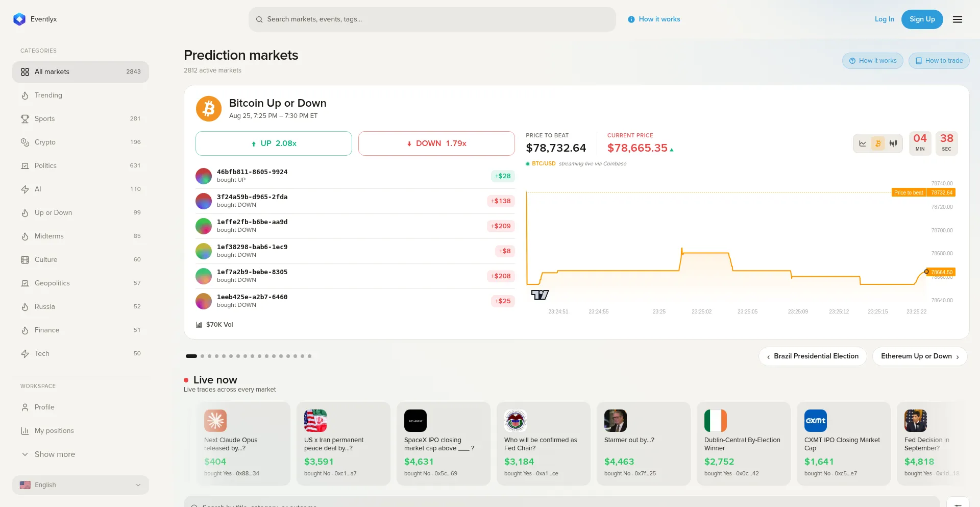This screenshot has width=980, height=507.
Task: Click the search magnifier icon
Action: pyautogui.click(x=259, y=19)
